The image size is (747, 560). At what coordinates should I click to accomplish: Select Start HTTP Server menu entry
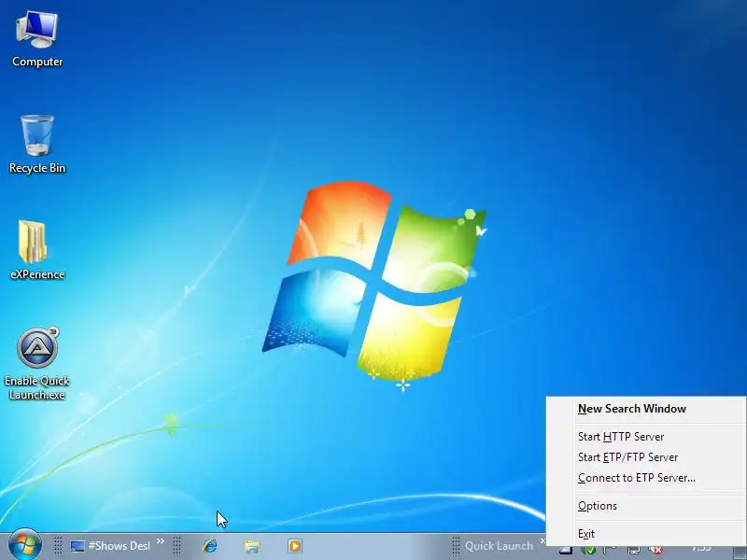(x=646, y=437)
